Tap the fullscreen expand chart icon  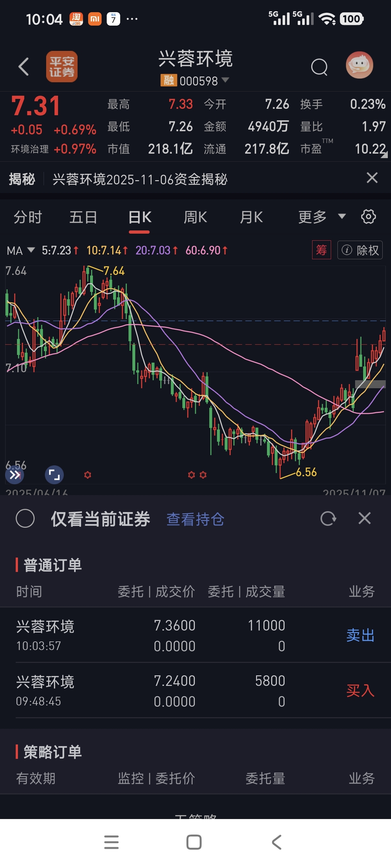[54, 475]
